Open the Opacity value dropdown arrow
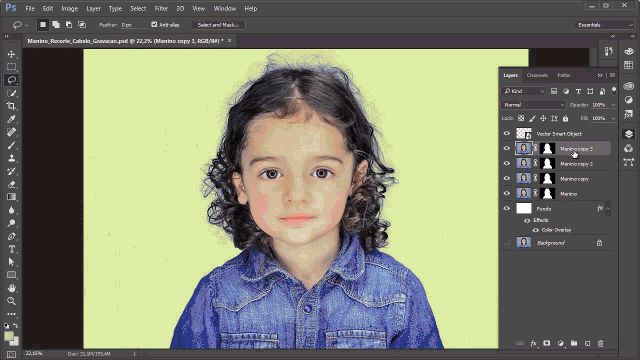The image size is (640, 360). point(613,105)
